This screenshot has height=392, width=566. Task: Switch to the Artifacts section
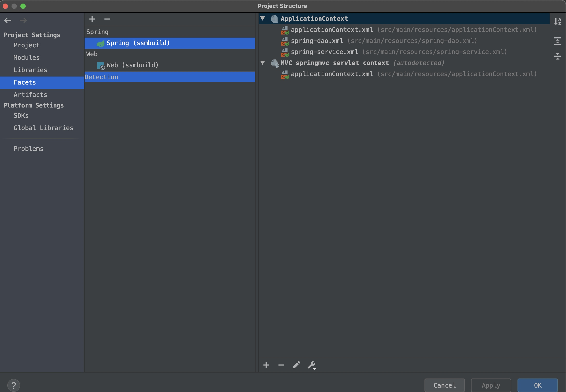[30, 94]
